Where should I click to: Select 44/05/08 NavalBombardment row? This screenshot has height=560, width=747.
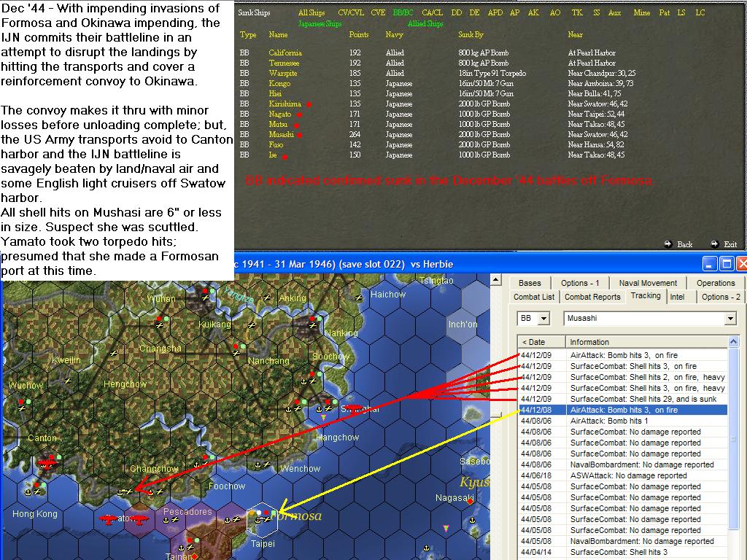click(623, 542)
